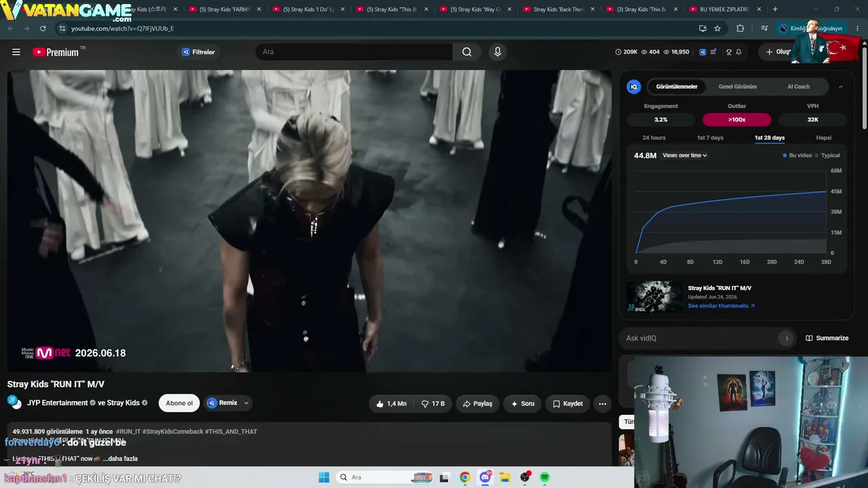The height and width of the screenshot is (488, 868).
Task: Toggle the 'Typical' chart legend
Action: point(827,155)
